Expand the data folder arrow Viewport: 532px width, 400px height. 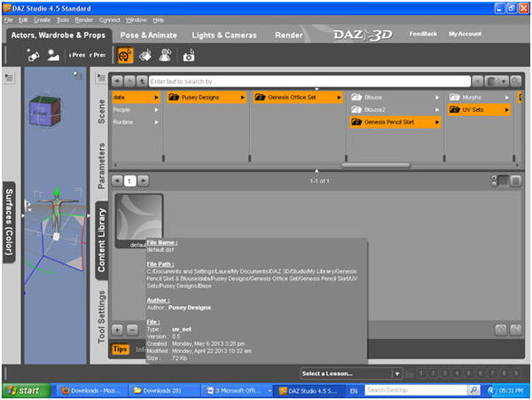click(156, 98)
